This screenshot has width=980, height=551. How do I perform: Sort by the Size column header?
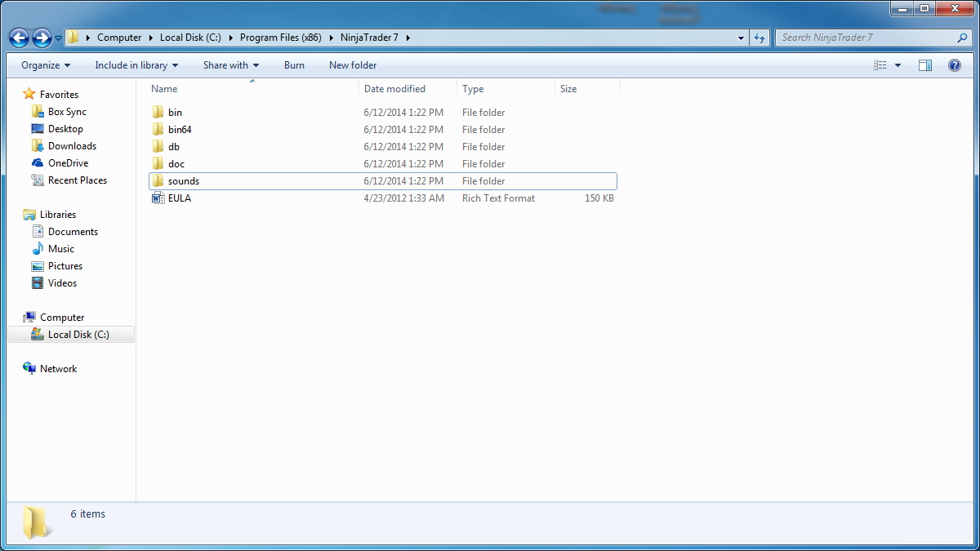587,89
